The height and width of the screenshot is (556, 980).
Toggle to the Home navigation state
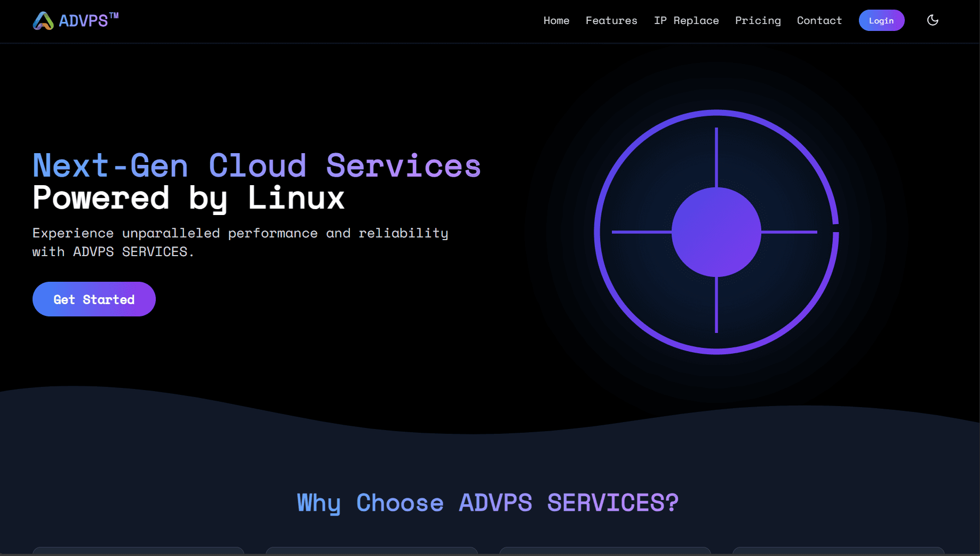point(556,20)
